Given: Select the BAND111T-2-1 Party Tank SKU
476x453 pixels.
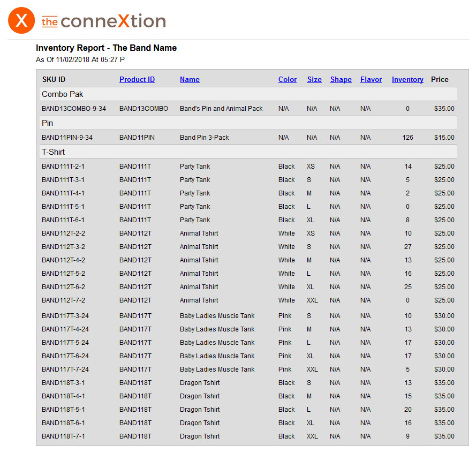Looking at the screenshot, I should [x=63, y=167].
